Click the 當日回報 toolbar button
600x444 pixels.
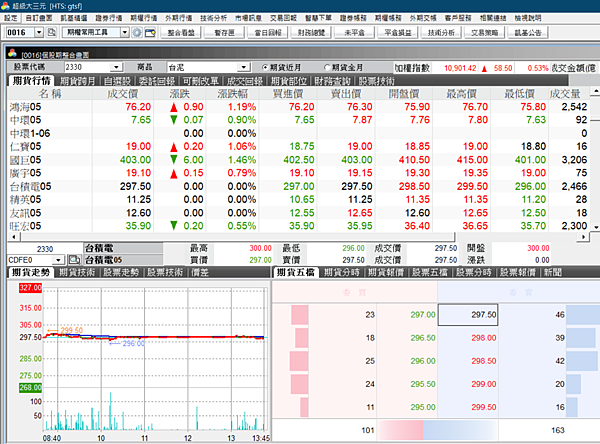[x=268, y=33]
